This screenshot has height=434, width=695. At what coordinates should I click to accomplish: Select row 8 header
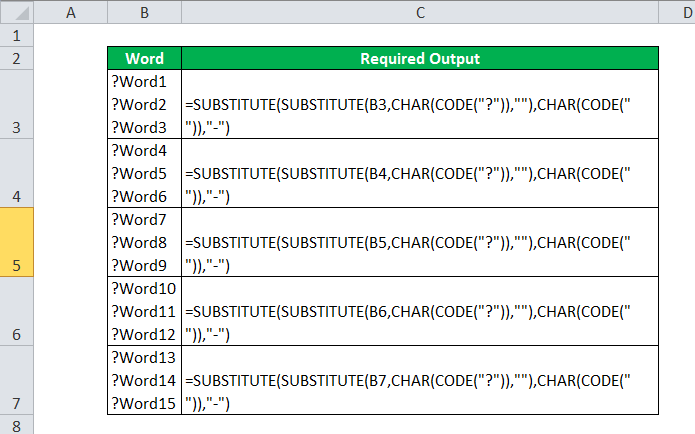17,425
